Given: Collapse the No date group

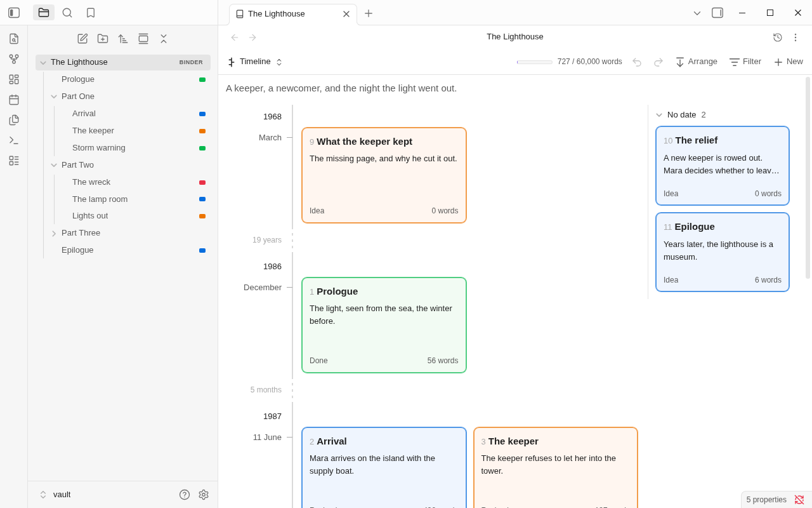Looking at the screenshot, I should (x=659, y=115).
